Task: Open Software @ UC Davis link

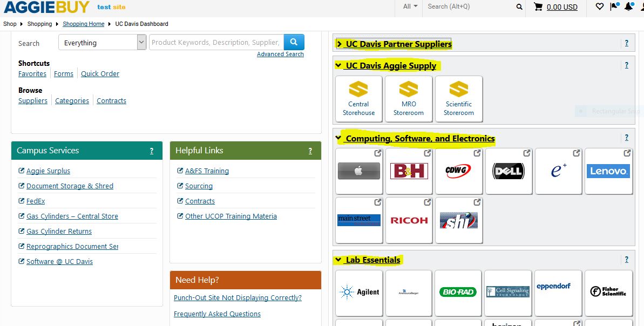Action: [59, 262]
